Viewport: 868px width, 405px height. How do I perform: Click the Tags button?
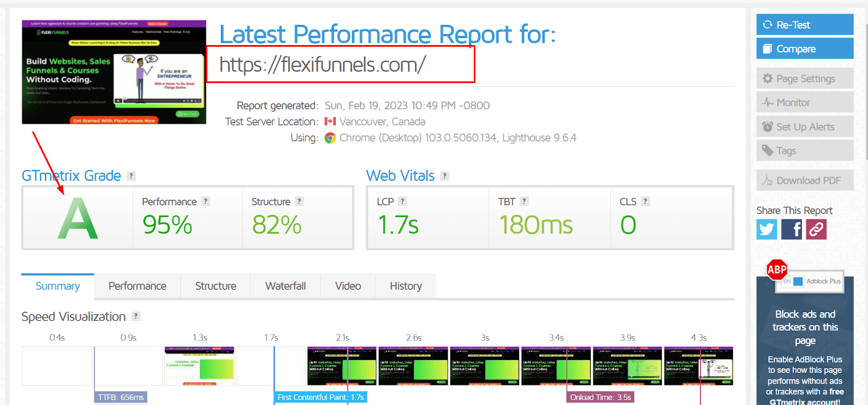[805, 150]
